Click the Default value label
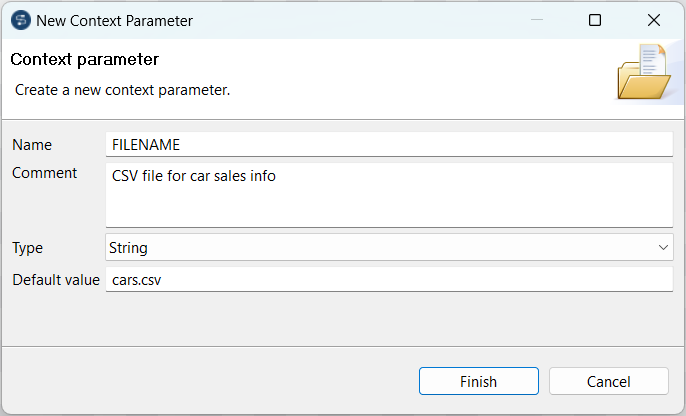Image resolution: width=686 pixels, height=416 pixels. (56, 280)
